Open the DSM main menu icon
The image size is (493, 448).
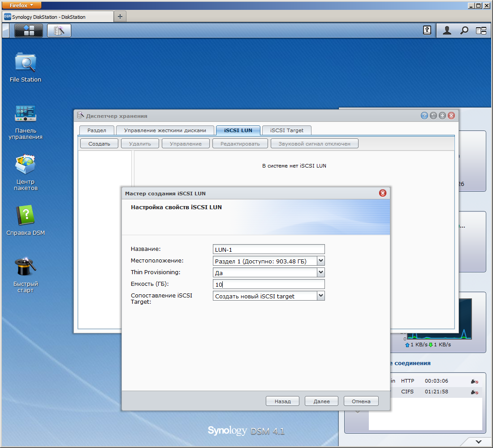click(29, 30)
